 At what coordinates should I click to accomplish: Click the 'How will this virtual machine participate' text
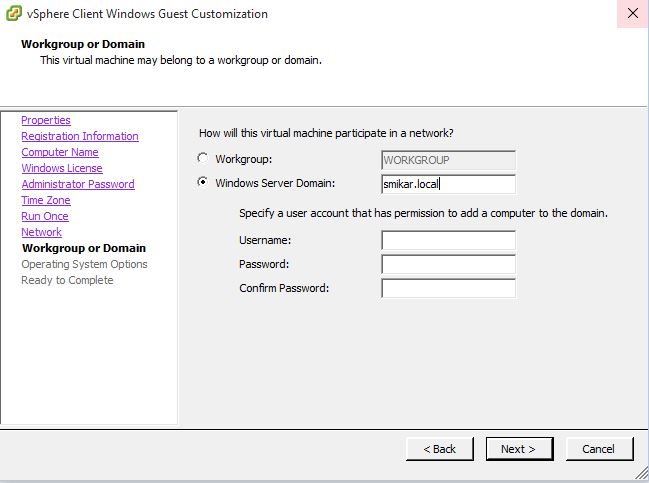pyautogui.click(x=326, y=133)
